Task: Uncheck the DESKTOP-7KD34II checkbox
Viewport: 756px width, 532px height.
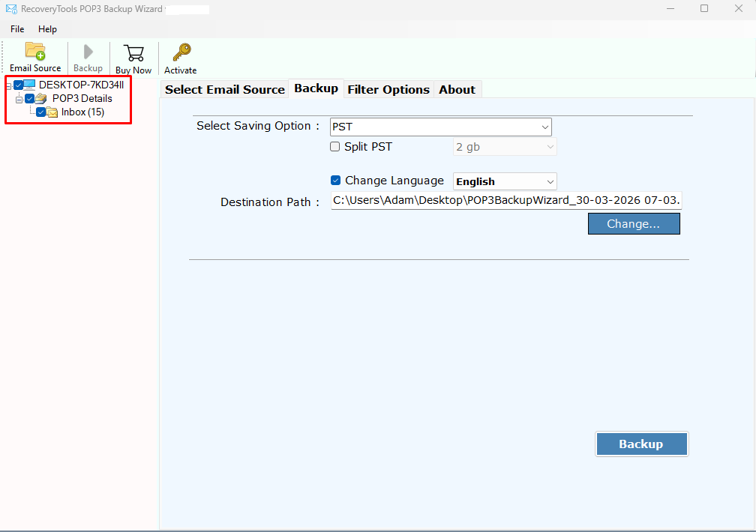Action: point(18,85)
